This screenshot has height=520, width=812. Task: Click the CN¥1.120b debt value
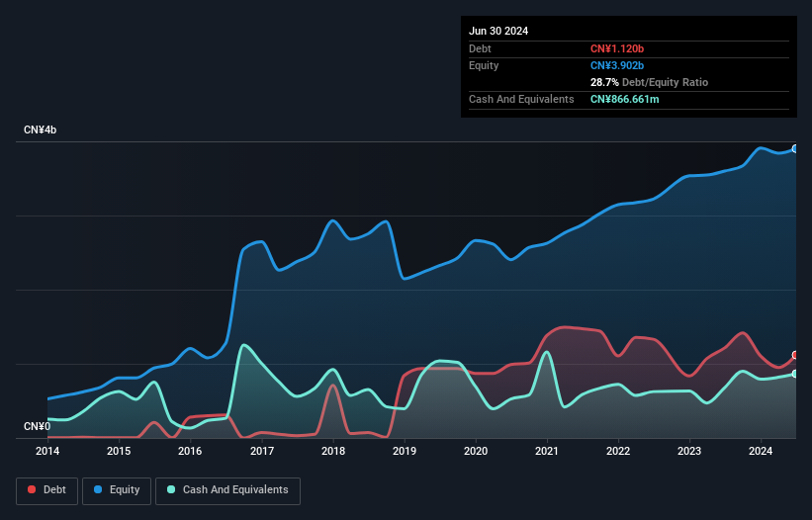click(617, 48)
